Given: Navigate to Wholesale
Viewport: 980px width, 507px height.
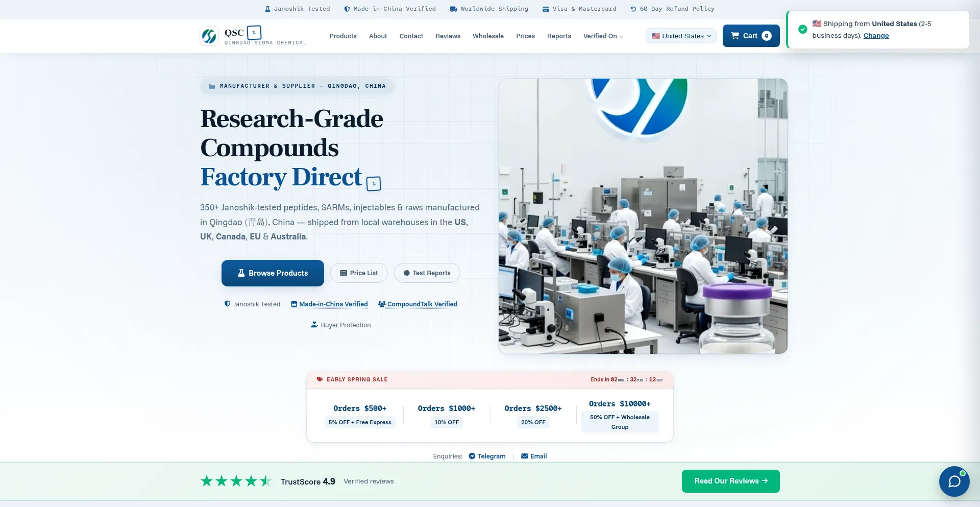Looking at the screenshot, I should click(488, 36).
